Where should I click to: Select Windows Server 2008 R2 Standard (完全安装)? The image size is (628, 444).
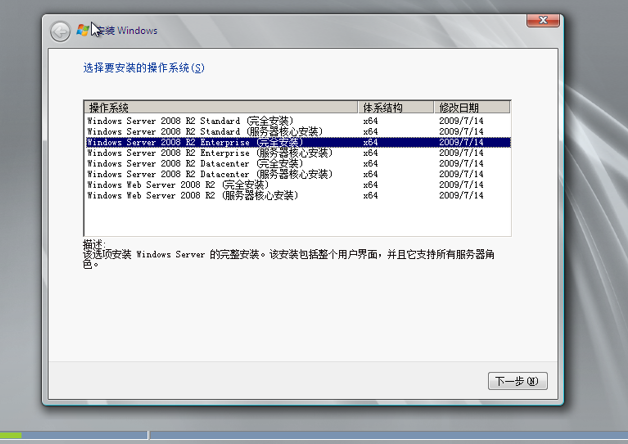298,121
